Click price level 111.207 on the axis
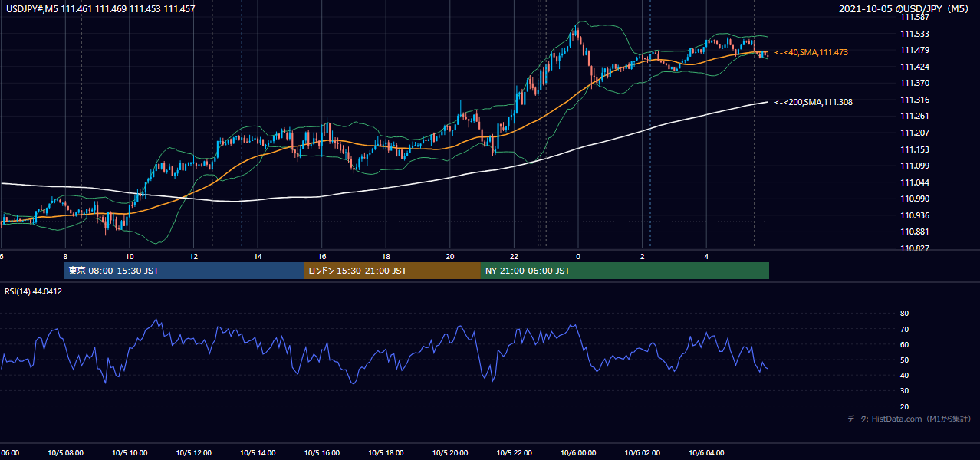This screenshot has width=980, height=460. click(914, 133)
